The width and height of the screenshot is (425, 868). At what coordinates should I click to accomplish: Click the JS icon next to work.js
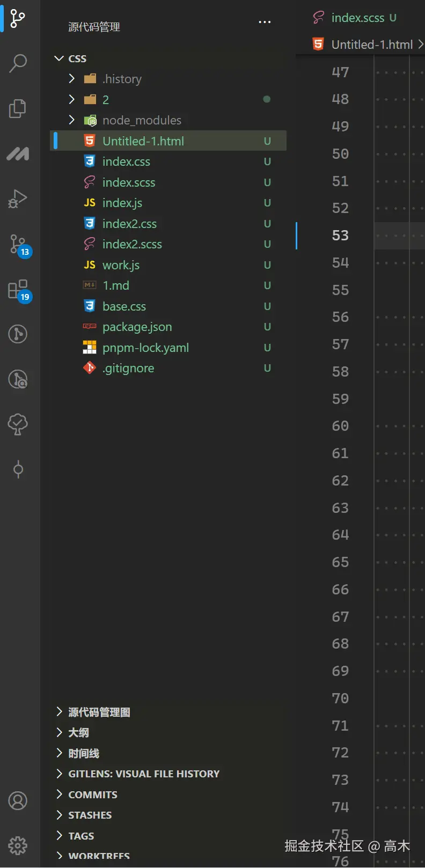pos(90,265)
